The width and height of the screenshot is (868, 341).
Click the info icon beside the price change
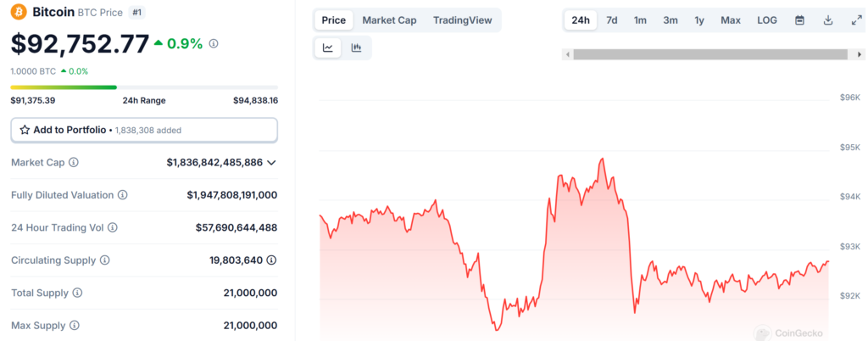(x=214, y=43)
